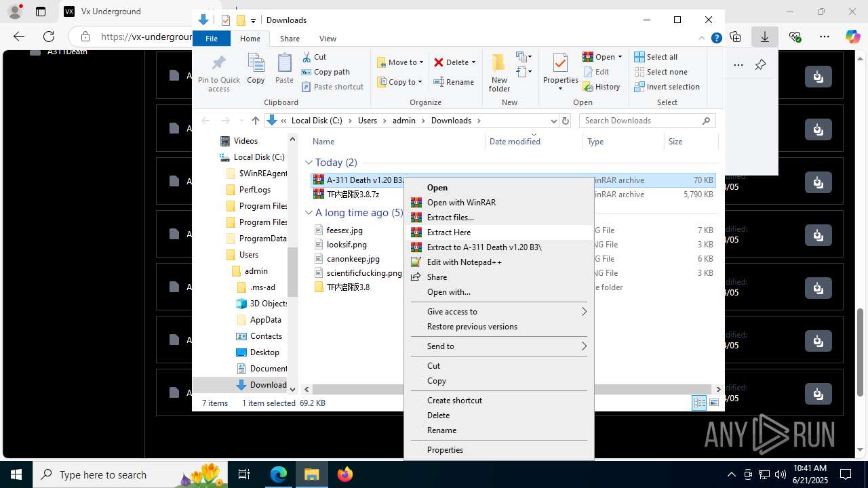The width and height of the screenshot is (868, 488).
Task: Click the Windows Start button
Action: tap(16, 474)
